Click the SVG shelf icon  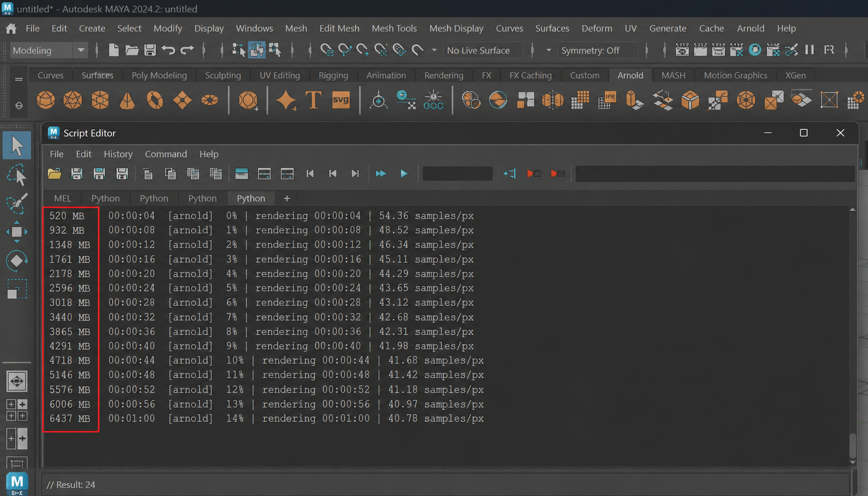(x=341, y=99)
